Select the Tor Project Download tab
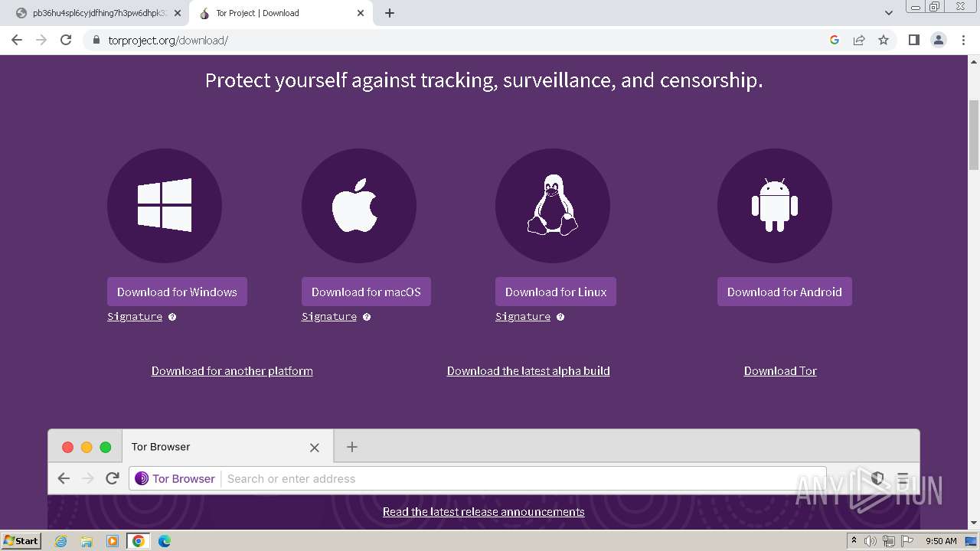This screenshot has height=551, width=980. tap(279, 13)
